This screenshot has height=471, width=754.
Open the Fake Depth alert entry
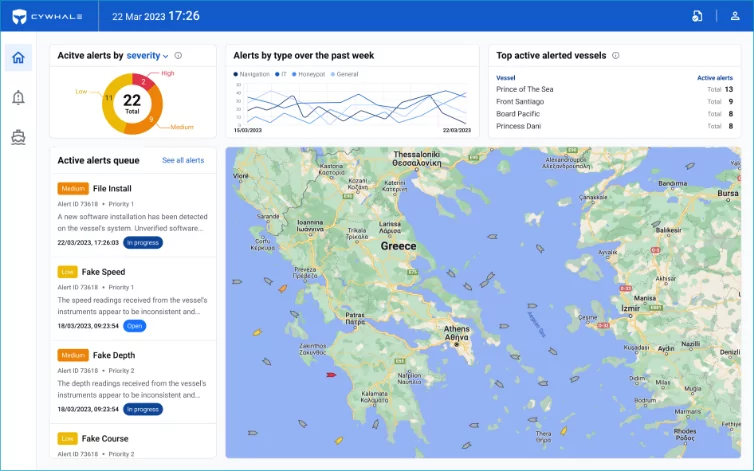[114, 355]
